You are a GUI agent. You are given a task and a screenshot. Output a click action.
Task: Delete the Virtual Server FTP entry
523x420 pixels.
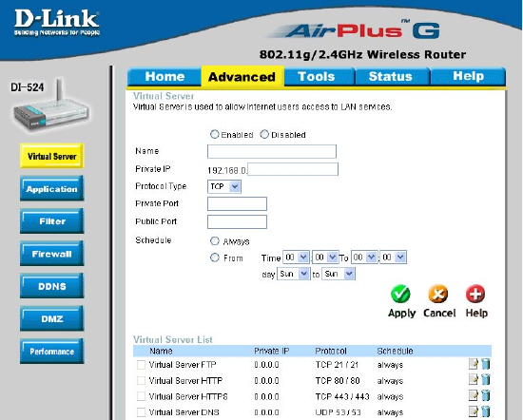tap(486, 364)
